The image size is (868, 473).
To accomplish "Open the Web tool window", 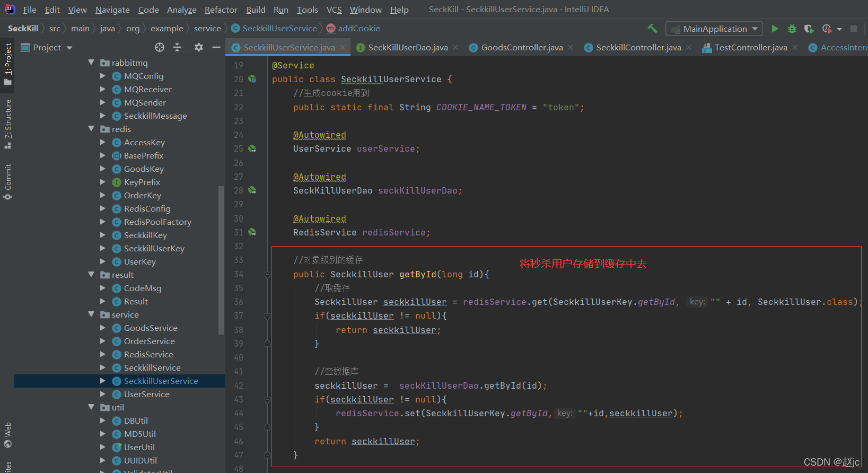I will 7,435.
